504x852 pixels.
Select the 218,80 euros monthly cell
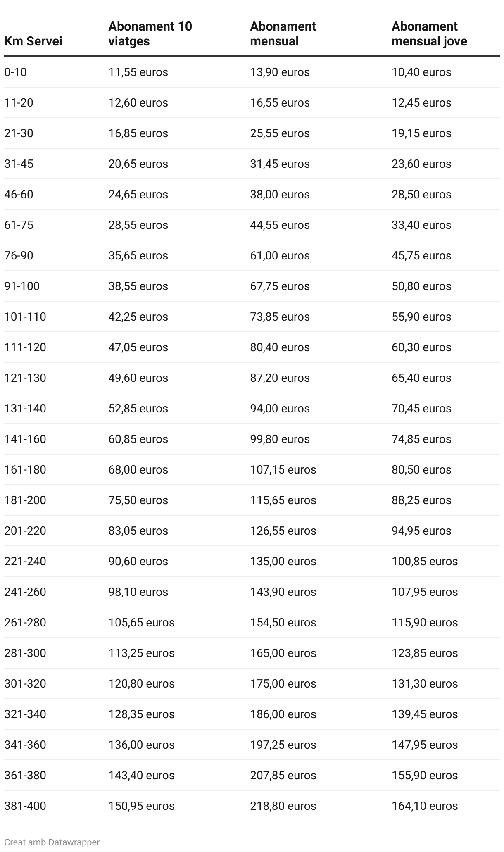283,806
